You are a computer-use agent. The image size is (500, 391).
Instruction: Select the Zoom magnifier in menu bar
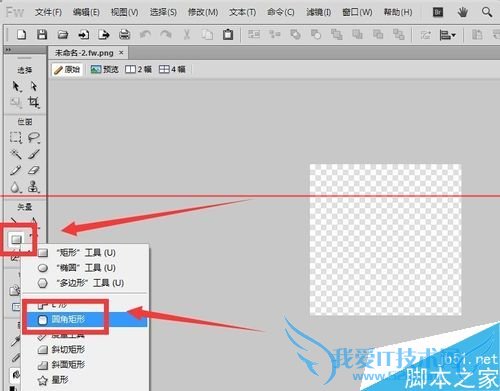[487, 12]
